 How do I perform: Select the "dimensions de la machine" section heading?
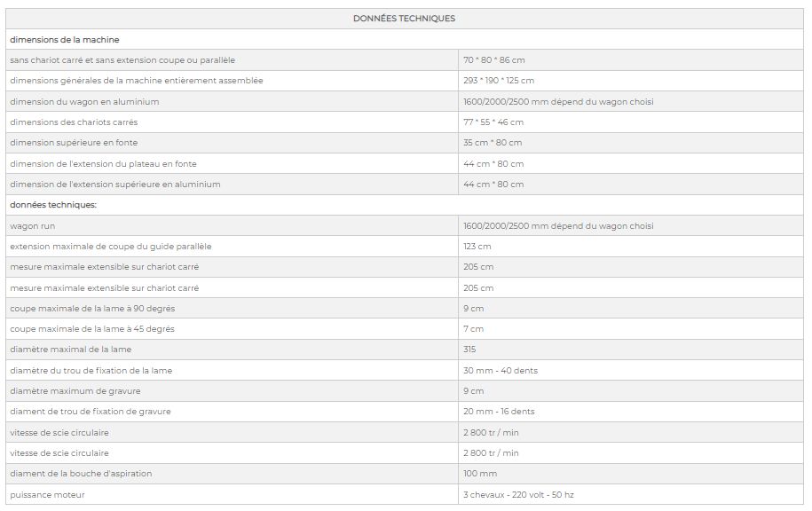pyautogui.click(x=64, y=40)
